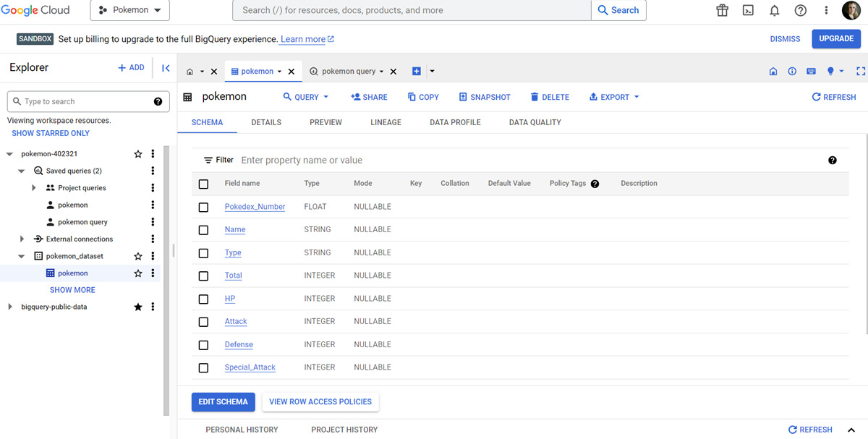Viewport: 868px width, 439px height.
Task: Open the Cloud Shell terminal icon
Action: click(748, 10)
